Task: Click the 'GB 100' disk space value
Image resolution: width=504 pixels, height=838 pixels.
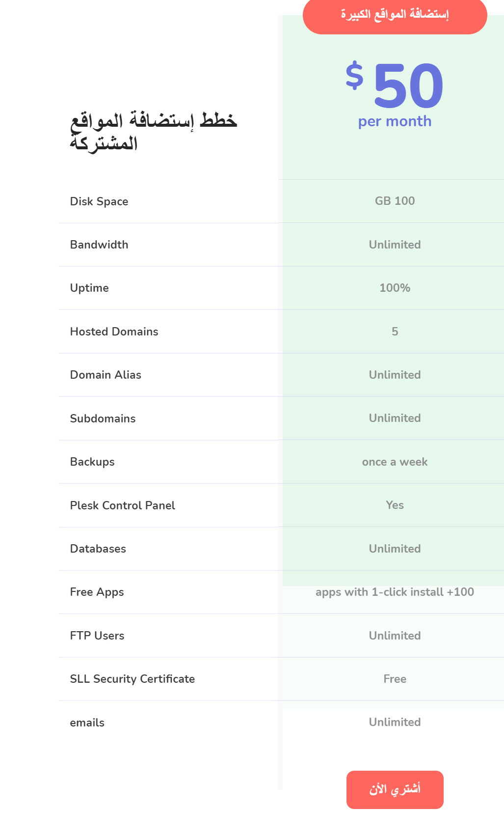Action: pyautogui.click(x=395, y=201)
